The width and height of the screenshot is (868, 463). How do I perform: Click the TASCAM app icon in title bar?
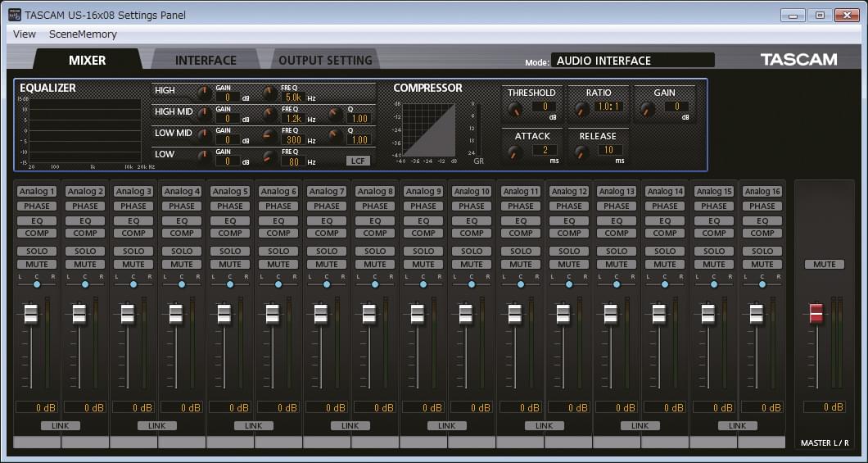15,15
